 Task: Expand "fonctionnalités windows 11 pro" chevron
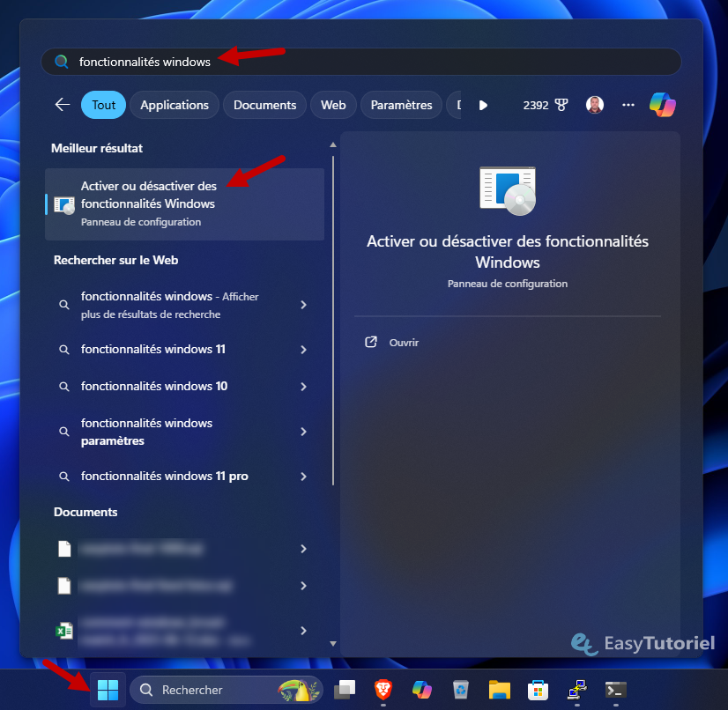tap(303, 477)
